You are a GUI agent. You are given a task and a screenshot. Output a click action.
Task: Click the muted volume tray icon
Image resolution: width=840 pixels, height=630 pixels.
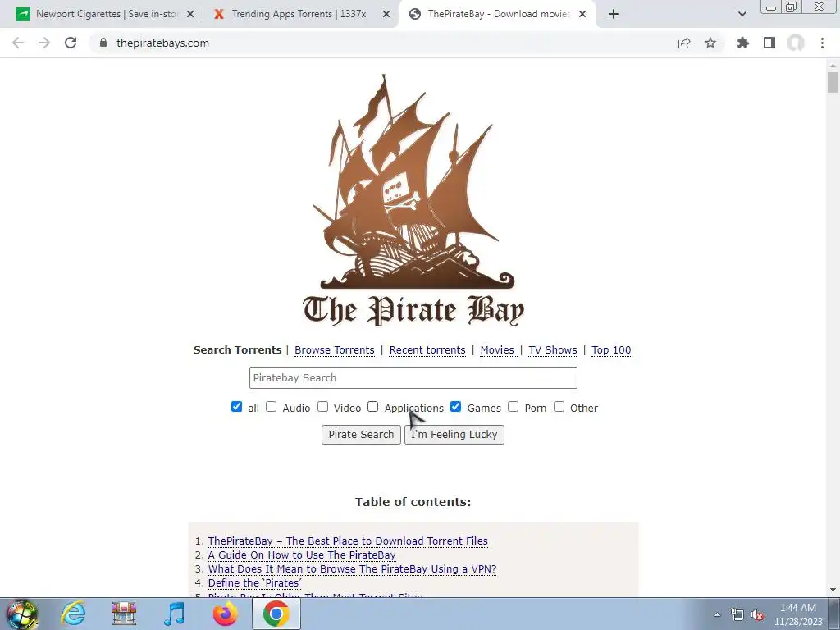(x=757, y=615)
